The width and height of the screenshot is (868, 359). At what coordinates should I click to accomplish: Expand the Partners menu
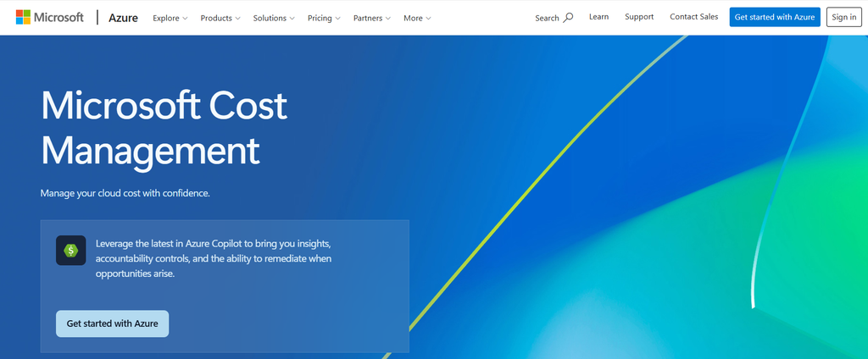(x=372, y=18)
